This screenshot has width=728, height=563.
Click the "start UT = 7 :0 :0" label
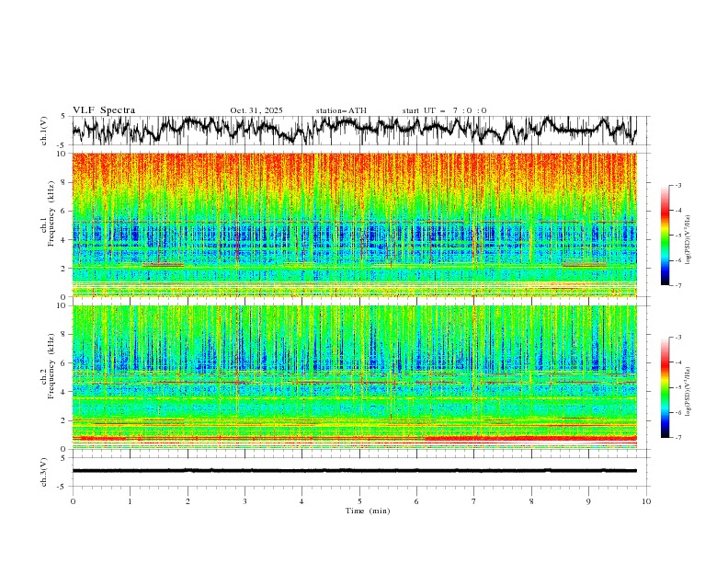[444, 110]
